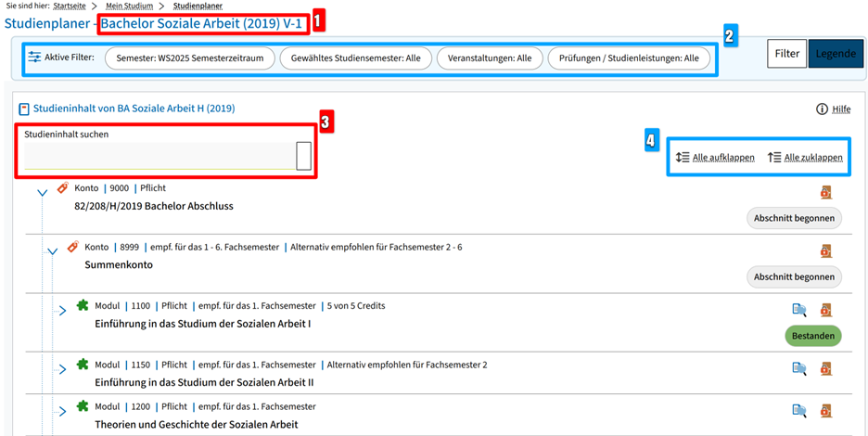Click the Hilfe info icon
Screen dimensions: 868x436
click(x=822, y=109)
